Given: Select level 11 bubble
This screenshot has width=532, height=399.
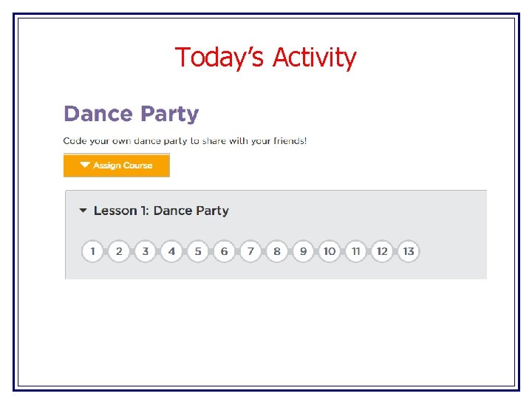Looking at the screenshot, I should pos(355,251).
